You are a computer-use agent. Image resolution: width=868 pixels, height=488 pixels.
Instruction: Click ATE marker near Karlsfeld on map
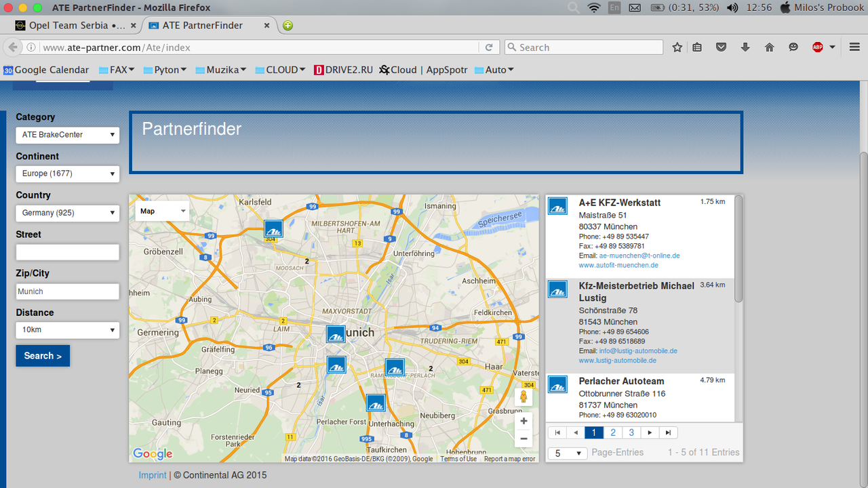[273, 229]
